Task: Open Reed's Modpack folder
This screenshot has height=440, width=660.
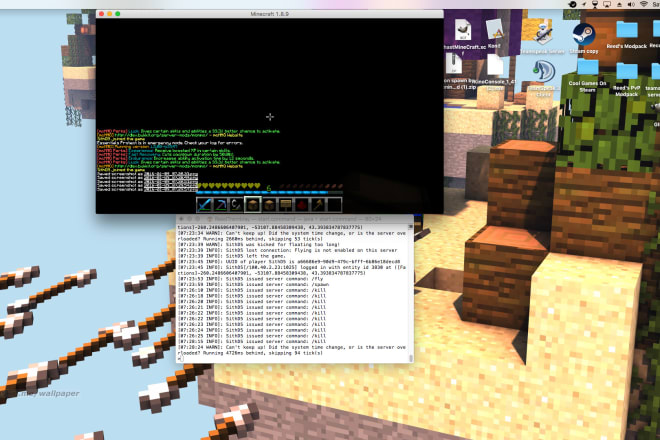Action: pyautogui.click(x=627, y=30)
